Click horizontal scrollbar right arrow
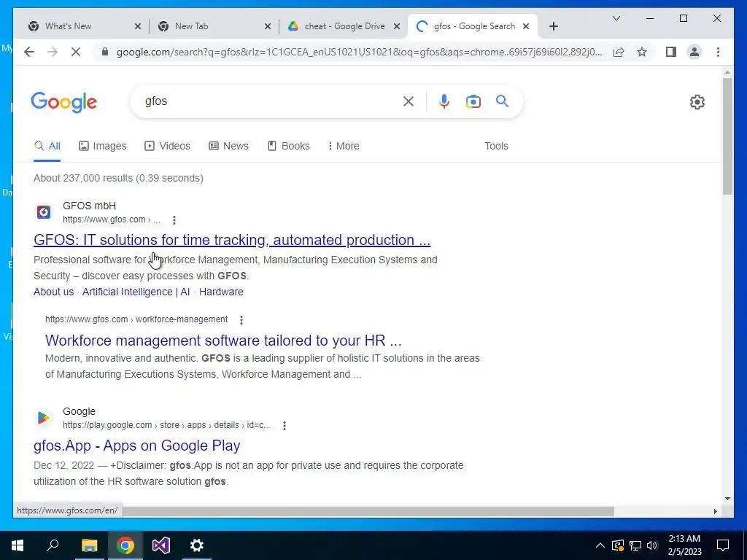Screen dimensions: 747x560 (x=715, y=511)
